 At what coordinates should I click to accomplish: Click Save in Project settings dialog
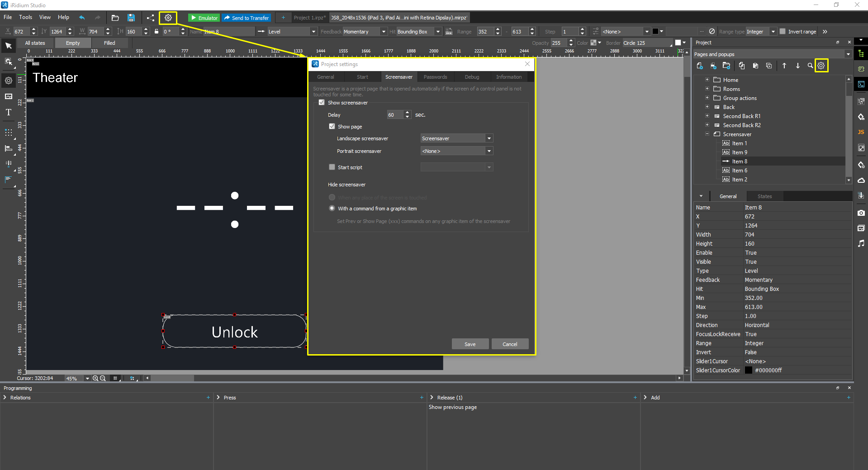tap(470, 344)
